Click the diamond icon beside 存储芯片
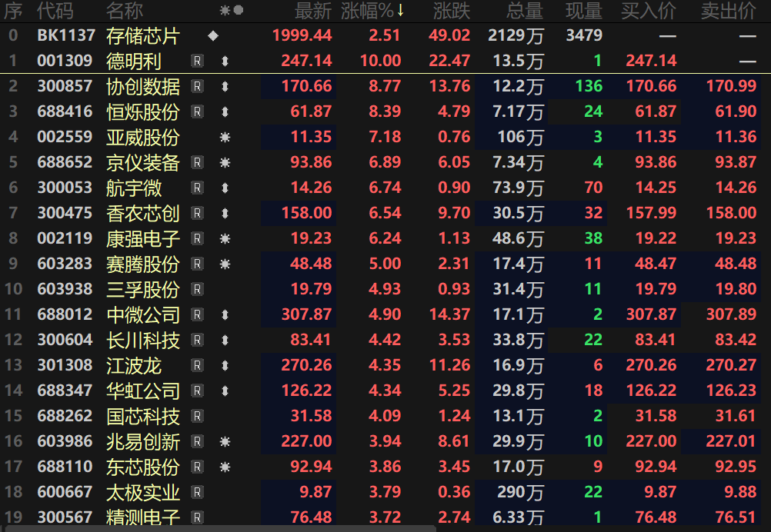Viewport: 771px width, 532px height. [213, 36]
